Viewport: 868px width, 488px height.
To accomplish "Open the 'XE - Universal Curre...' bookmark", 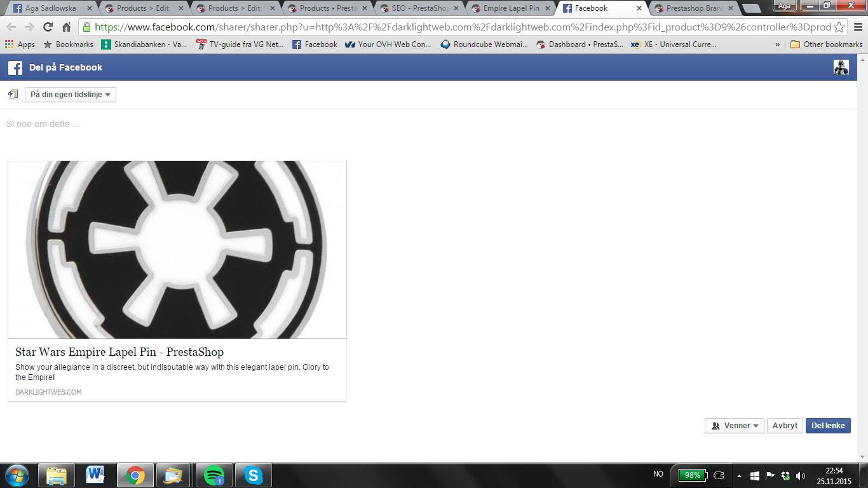I will [674, 44].
